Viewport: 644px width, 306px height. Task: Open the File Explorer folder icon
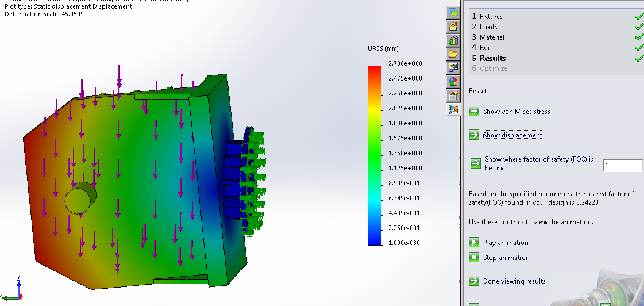click(453, 54)
